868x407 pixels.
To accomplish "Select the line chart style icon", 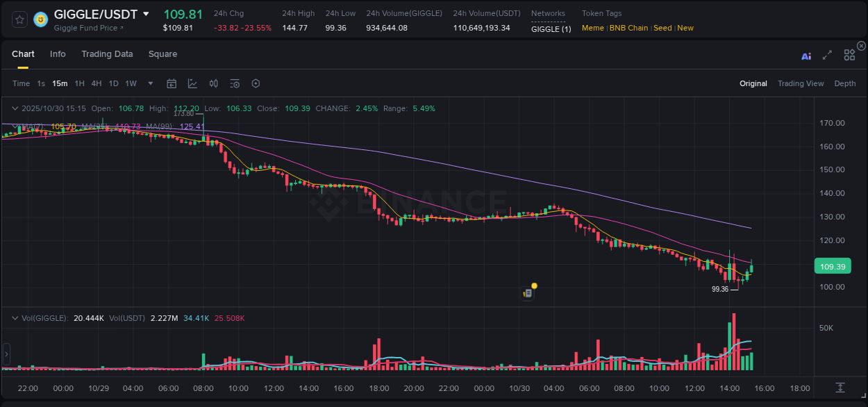I will tap(192, 83).
